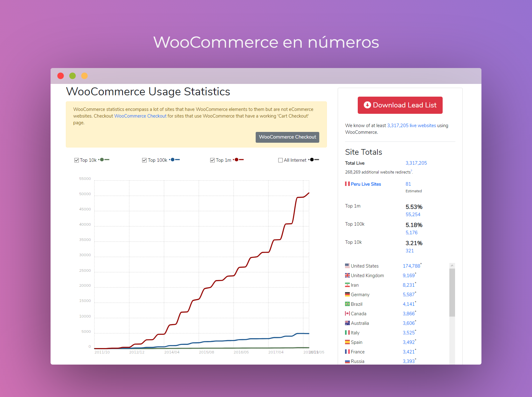
Task: Click the yellow window dot in mockup bar
Action: coord(84,76)
